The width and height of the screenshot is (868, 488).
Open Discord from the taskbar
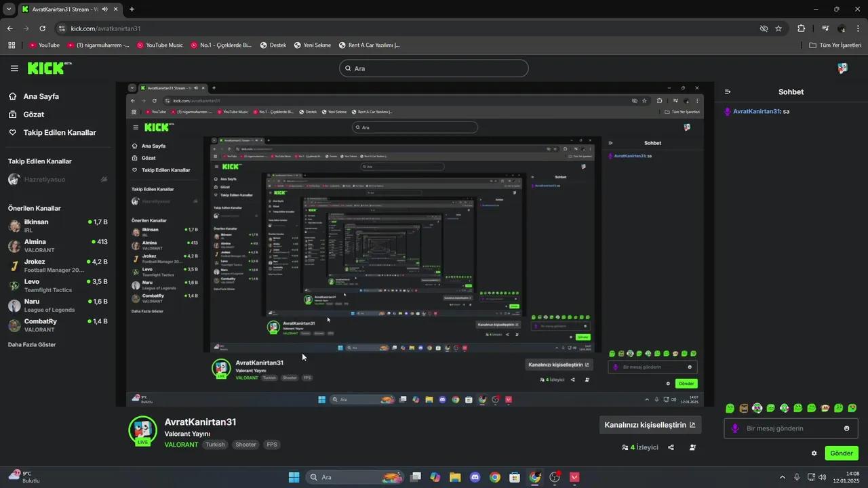tap(475, 477)
